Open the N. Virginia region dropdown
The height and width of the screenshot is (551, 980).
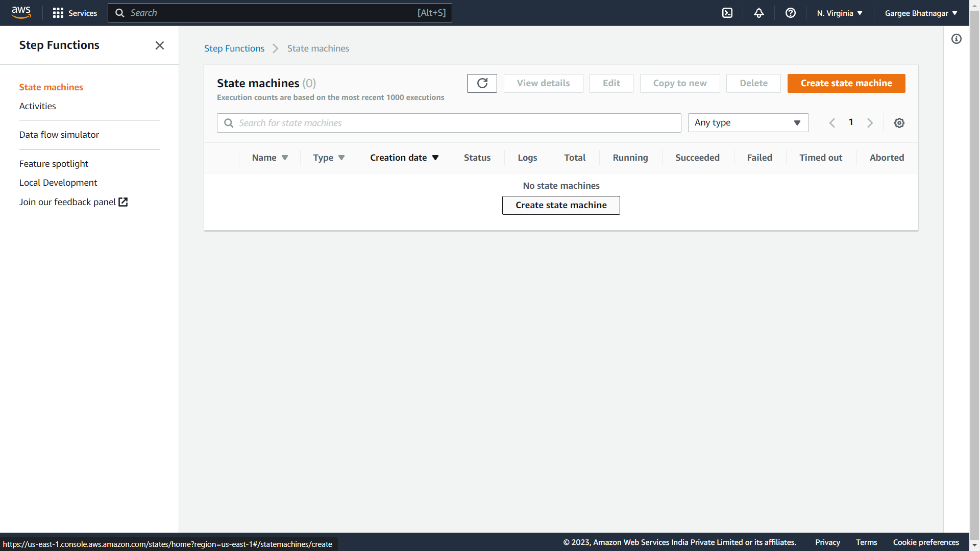840,13
